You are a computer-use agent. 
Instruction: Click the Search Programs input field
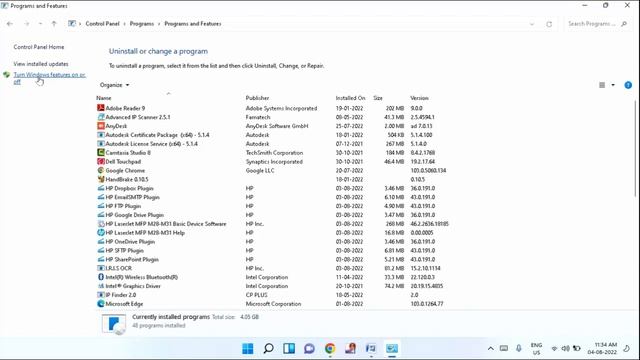click(x=597, y=24)
